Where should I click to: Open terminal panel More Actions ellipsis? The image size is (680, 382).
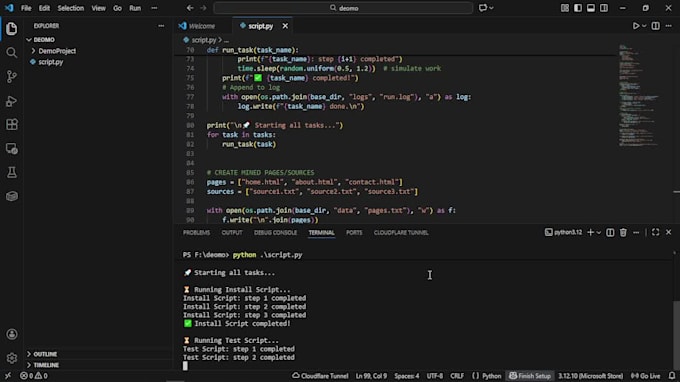[x=636, y=232]
